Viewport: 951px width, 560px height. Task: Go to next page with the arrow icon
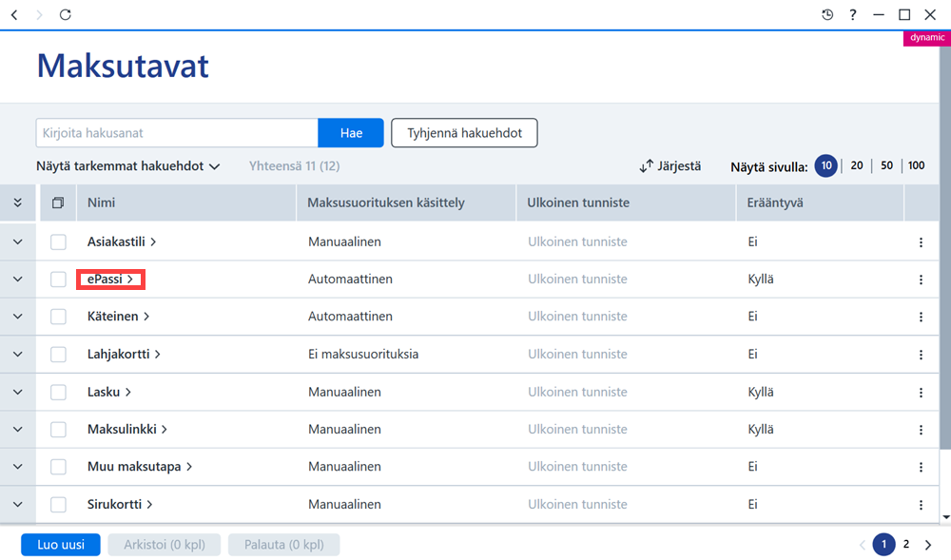tap(928, 545)
